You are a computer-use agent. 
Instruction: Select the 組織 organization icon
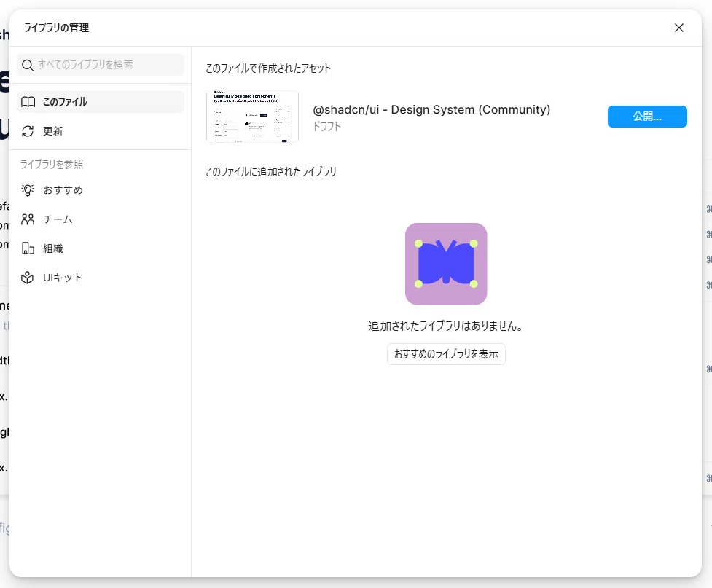(x=28, y=248)
